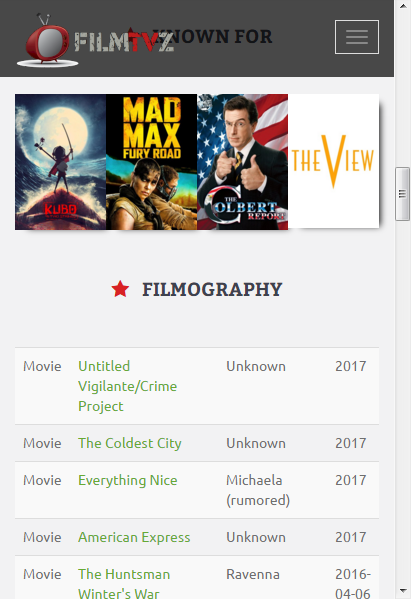Open the Mad Max Fury Road poster
The height and width of the screenshot is (599, 411).
(151, 162)
